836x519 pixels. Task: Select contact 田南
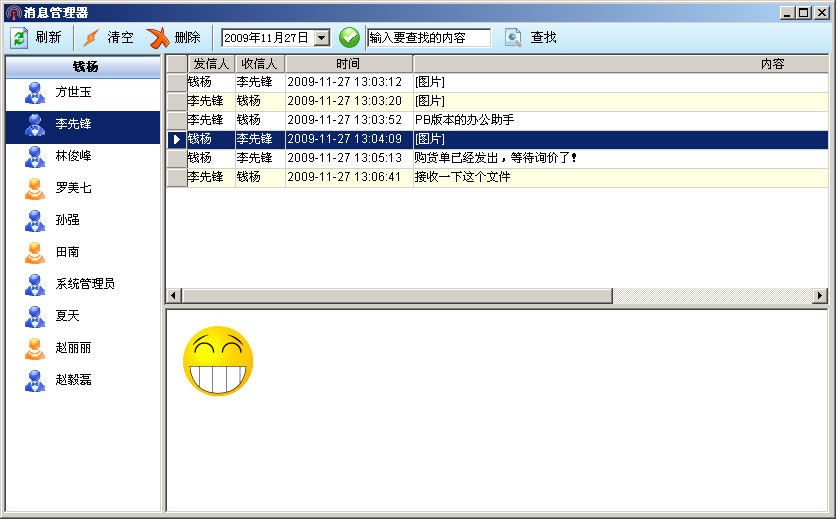tap(83, 252)
